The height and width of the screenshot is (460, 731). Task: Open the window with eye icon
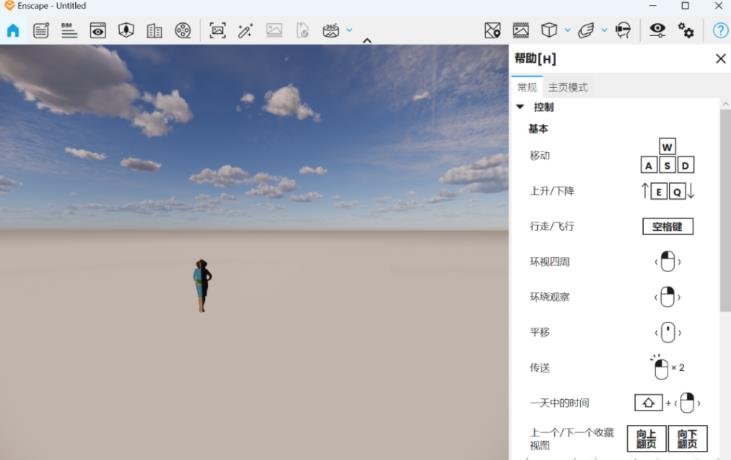point(97,30)
